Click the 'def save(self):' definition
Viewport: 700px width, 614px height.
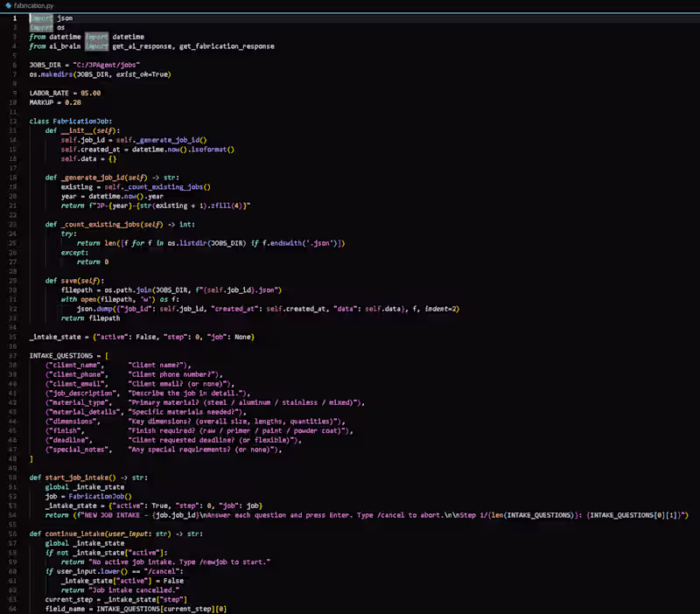point(74,281)
